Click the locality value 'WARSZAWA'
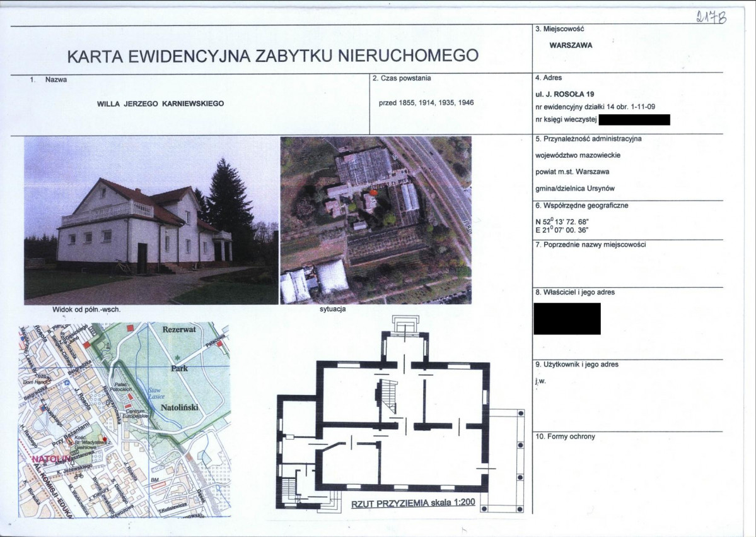Viewport: 756px width, 537px height. [x=571, y=45]
